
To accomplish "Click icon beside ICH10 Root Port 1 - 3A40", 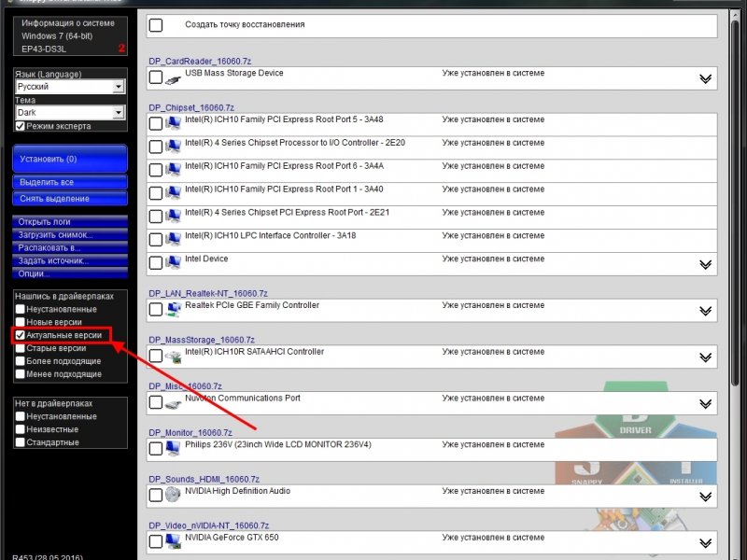I will click(173, 193).
